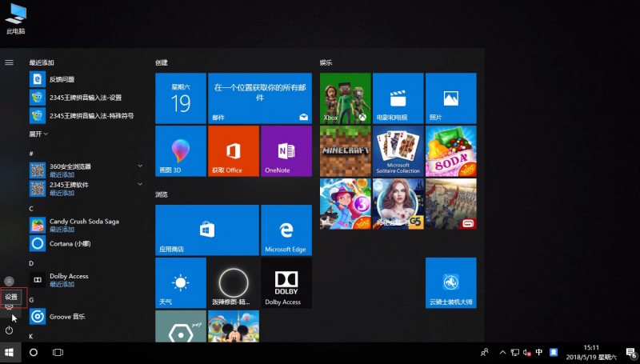This screenshot has width=640, height=364.
Task: Show hidden tray icons chevron
Action: (x=502, y=352)
